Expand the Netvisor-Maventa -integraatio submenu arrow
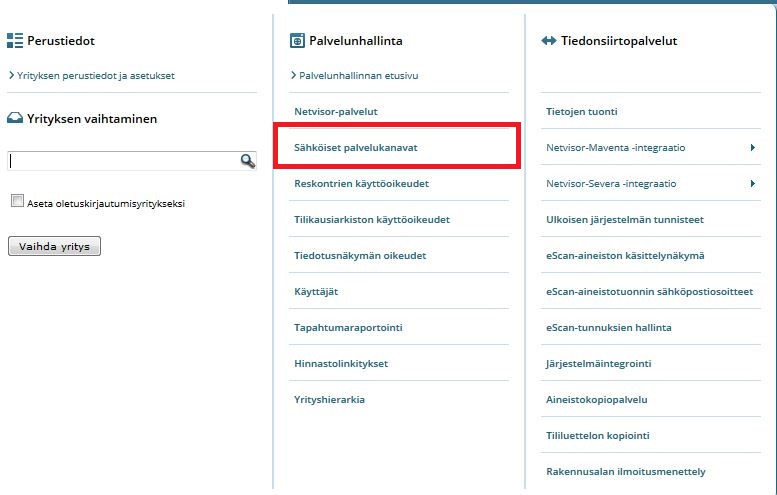This screenshot has height=495, width=777. click(x=751, y=148)
